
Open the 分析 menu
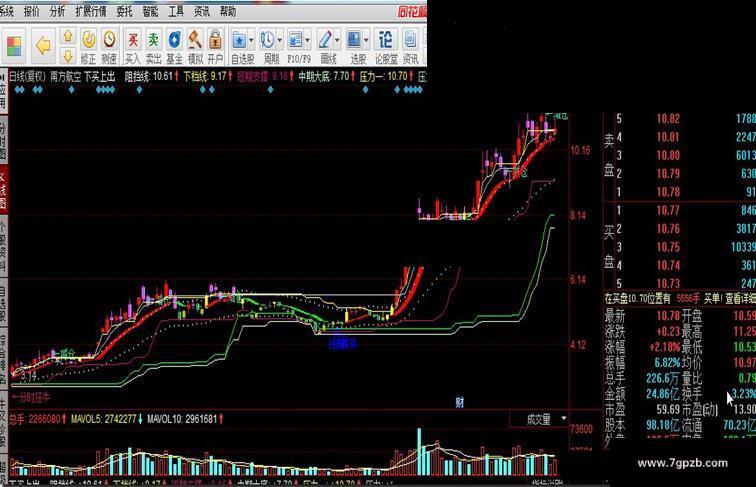click(57, 11)
